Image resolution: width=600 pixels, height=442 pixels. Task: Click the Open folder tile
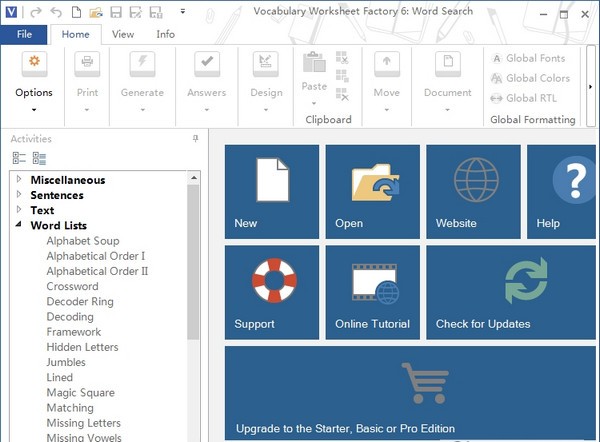(x=372, y=191)
